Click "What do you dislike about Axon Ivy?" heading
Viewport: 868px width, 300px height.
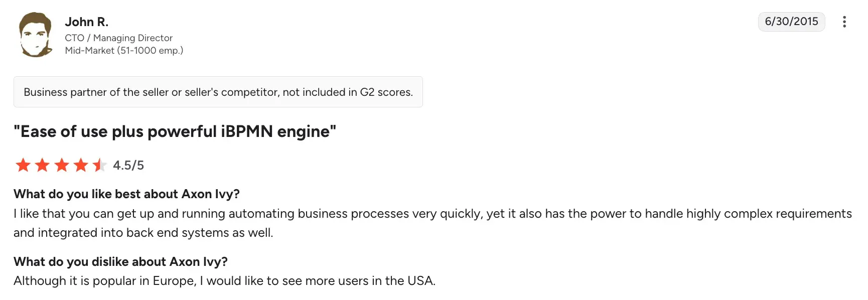click(120, 262)
